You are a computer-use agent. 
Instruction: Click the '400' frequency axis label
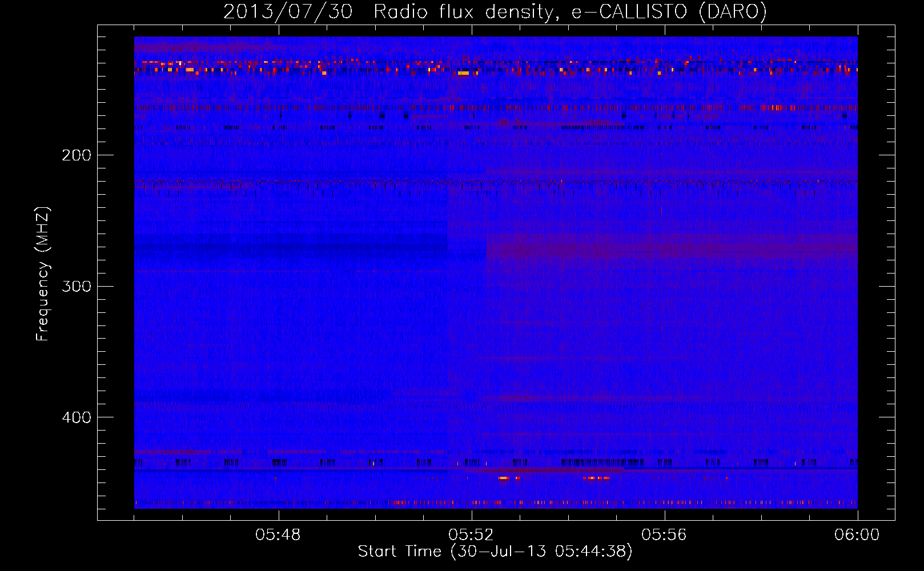pyautogui.click(x=77, y=417)
